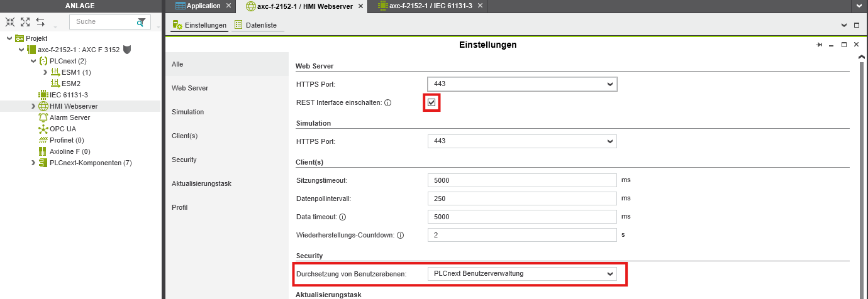Click the Sitzungstimeout input field

point(522,180)
